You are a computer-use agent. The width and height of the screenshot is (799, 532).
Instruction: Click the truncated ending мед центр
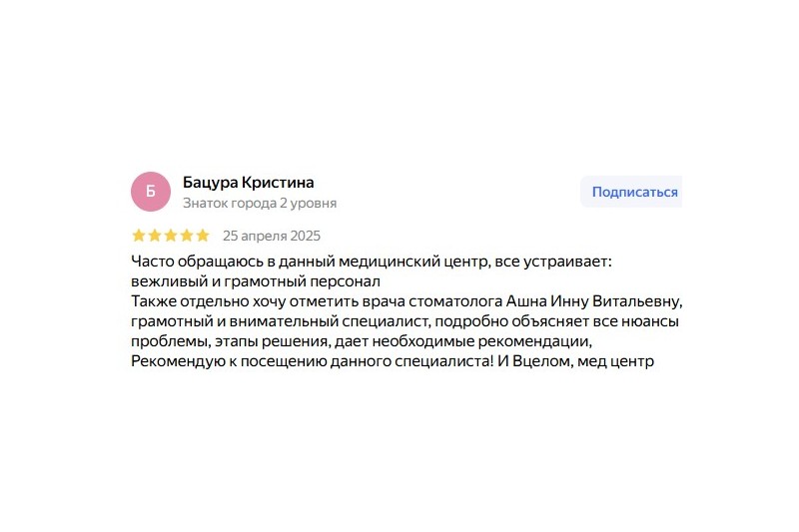tap(615, 362)
